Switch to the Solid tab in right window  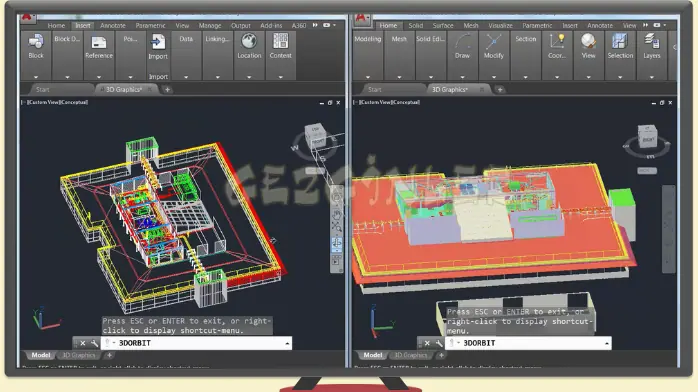[x=416, y=25]
